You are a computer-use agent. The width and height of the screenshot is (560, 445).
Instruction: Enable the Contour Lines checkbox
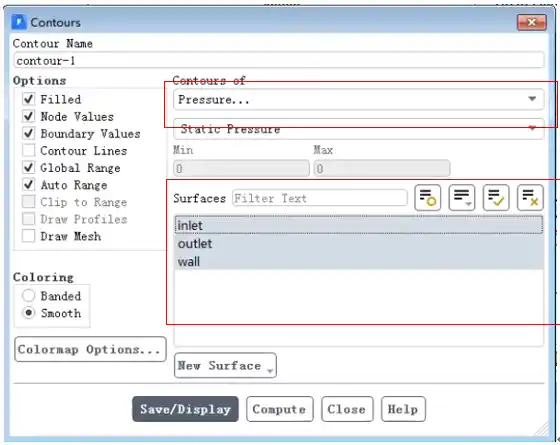tap(29, 150)
